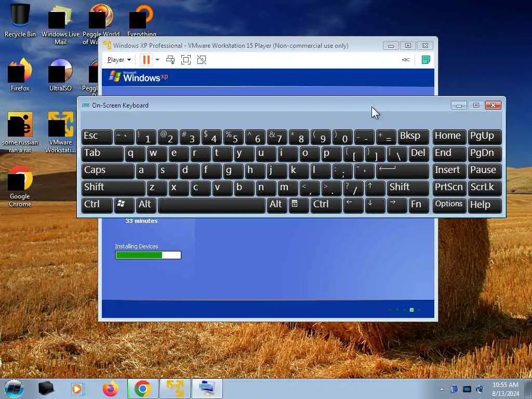Click the Del key

coord(419,154)
